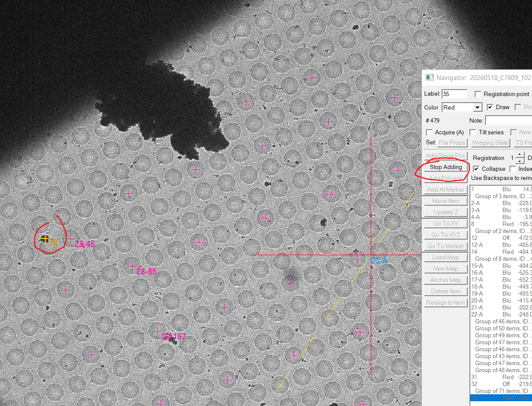The image size is (532, 406).
Task: Select list row 22-A
Action: tap(501, 314)
